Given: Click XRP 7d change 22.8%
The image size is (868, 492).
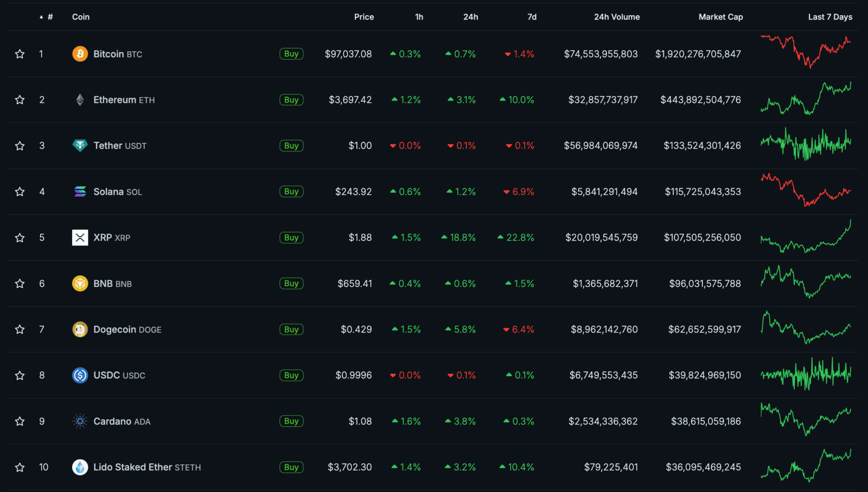Looking at the screenshot, I should point(516,237).
